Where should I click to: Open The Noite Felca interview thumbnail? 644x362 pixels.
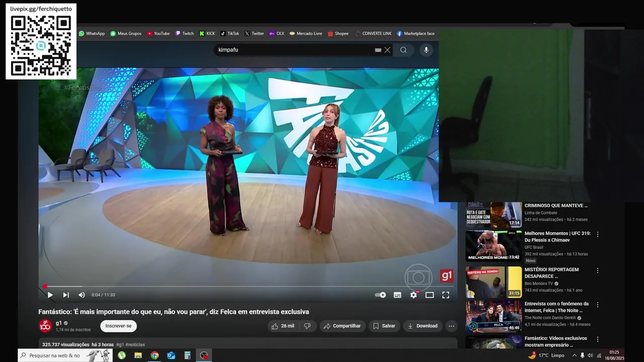point(494,317)
